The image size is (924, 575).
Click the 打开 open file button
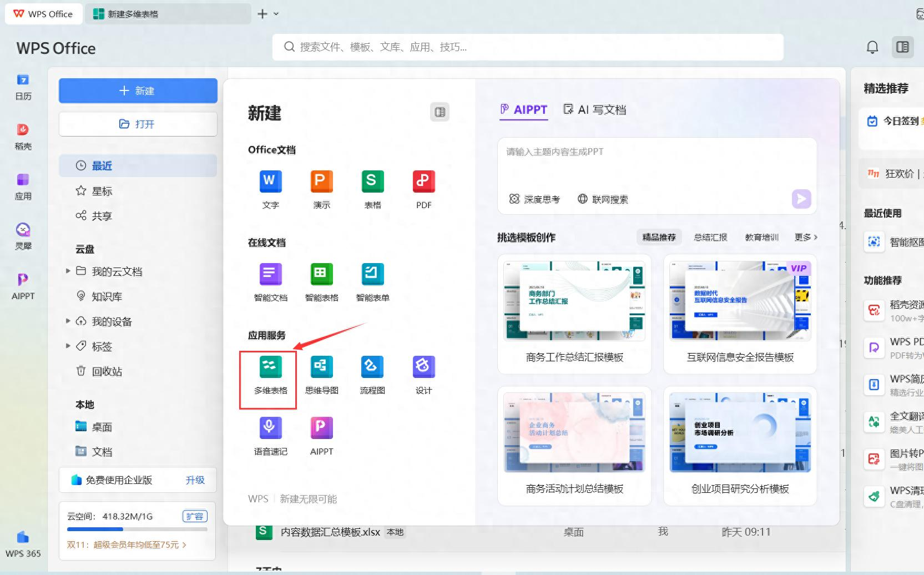138,124
